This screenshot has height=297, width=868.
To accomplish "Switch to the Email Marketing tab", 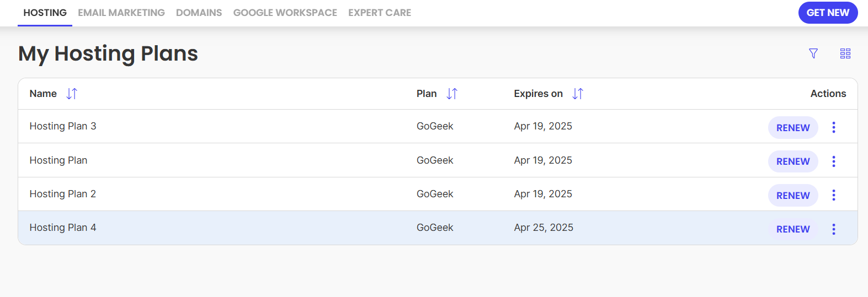I will (x=121, y=13).
